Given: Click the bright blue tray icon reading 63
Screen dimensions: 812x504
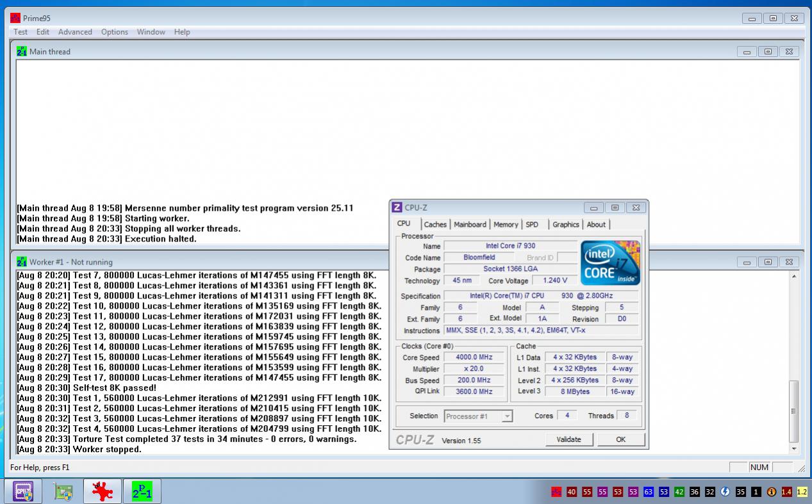Looking at the screenshot, I should [649, 492].
